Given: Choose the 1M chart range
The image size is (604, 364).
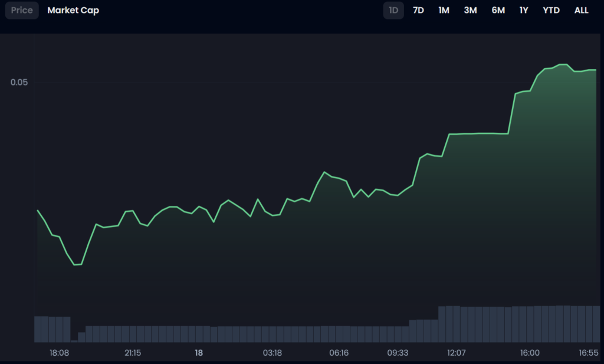Looking at the screenshot, I should point(444,11).
